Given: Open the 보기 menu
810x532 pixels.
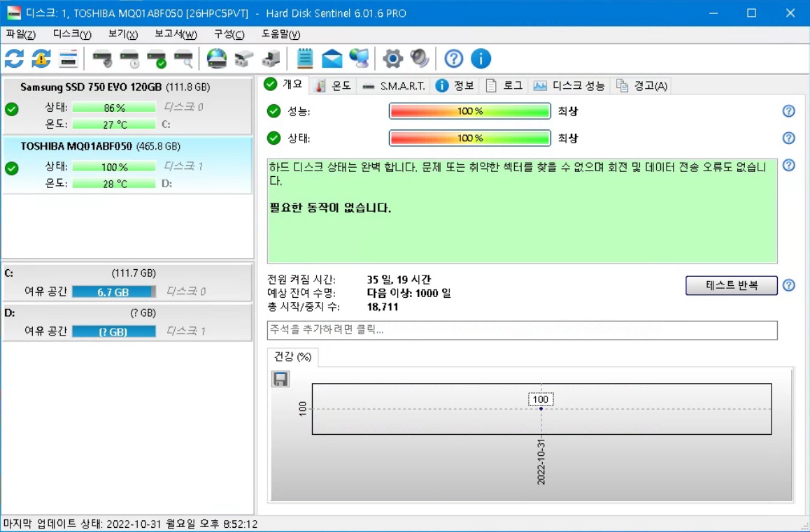Looking at the screenshot, I should pos(123,34).
